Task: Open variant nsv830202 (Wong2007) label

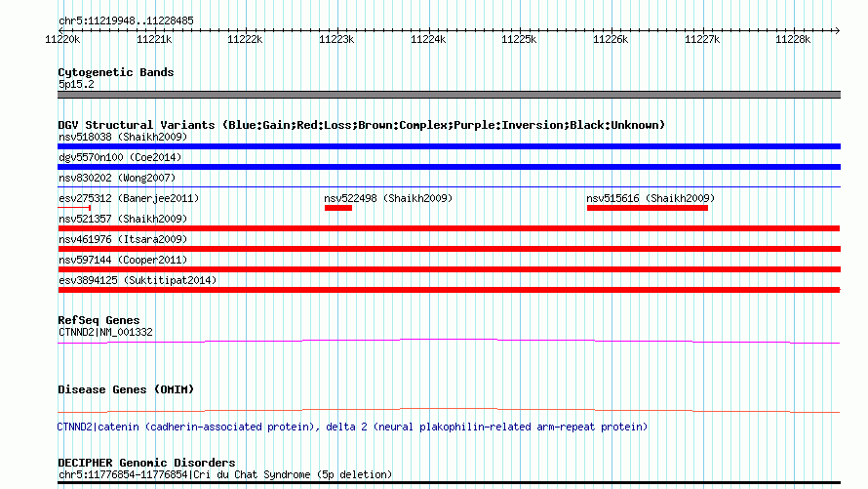Action: [117, 178]
